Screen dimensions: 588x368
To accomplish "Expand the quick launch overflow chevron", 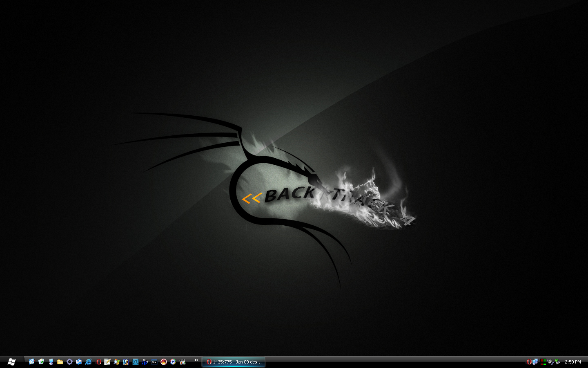I will click(196, 360).
